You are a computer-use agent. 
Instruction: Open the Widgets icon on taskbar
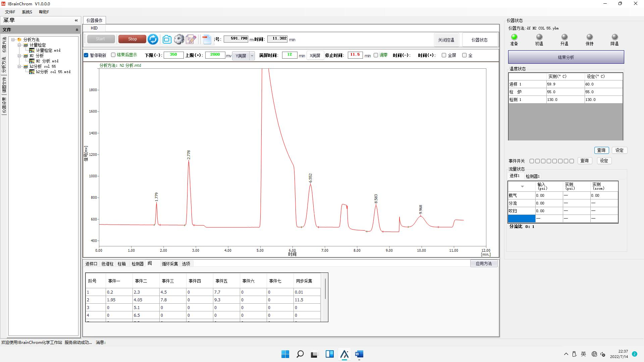click(330, 354)
